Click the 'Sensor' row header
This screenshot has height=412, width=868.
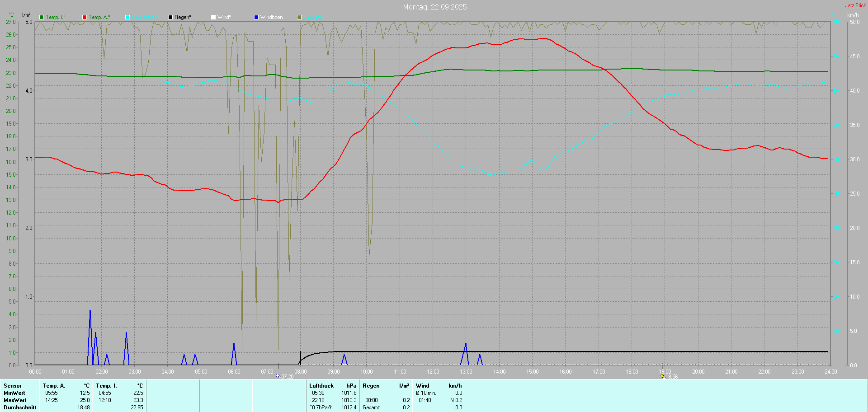click(13, 386)
